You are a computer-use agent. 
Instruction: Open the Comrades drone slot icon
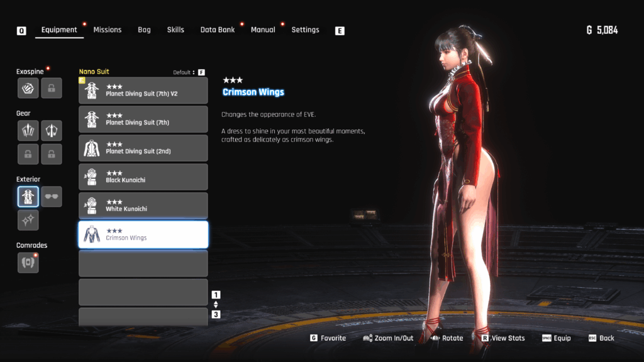click(x=28, y=263)
